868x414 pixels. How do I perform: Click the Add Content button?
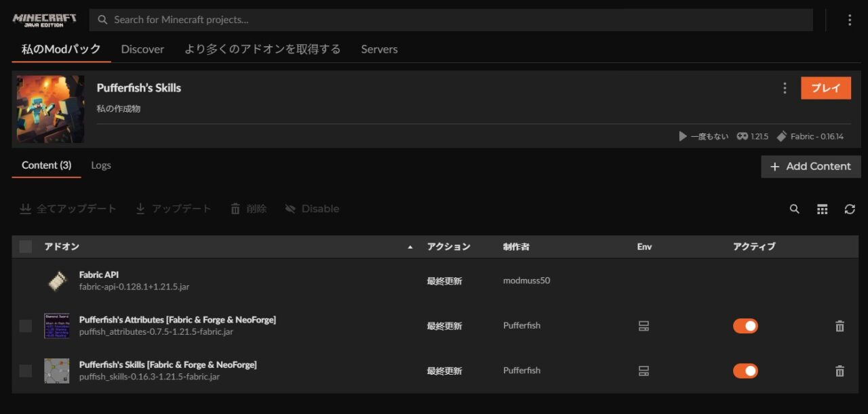(811, 167)
